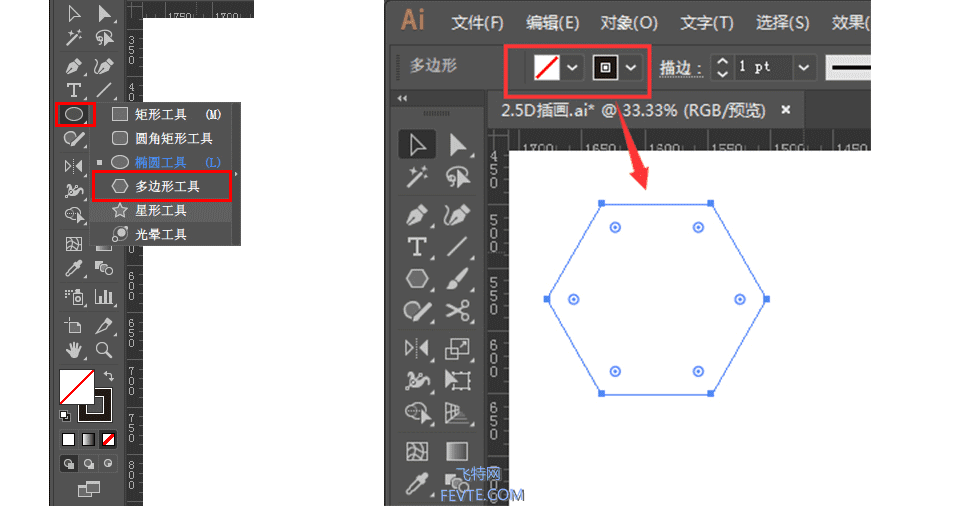
Task: Click the 1 pt stroke weight field
Action: [762, 67]
